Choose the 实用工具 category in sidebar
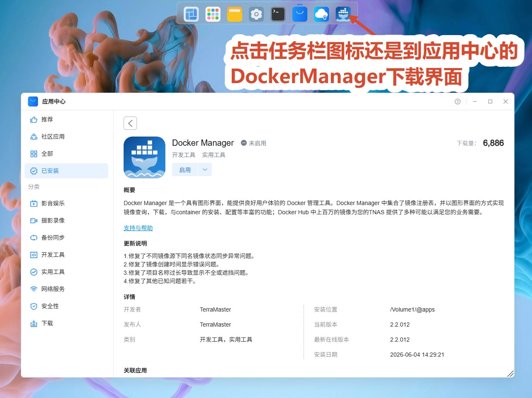Image resolution: width=532 pixels, height=398 pixels. click(66, 272)
